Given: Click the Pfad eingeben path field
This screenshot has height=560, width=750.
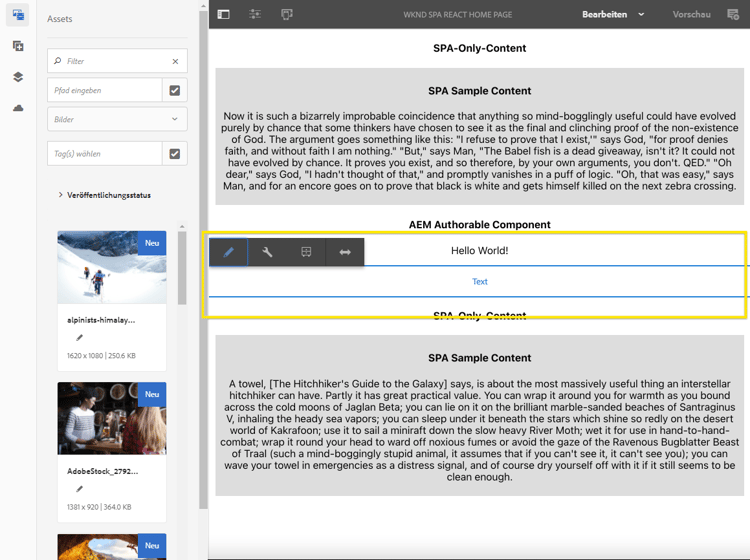Looking at the screenshot, I should coord(105,90).
